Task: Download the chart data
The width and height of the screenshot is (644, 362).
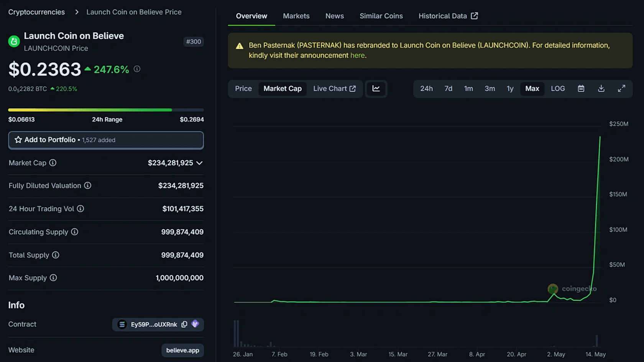Action: click(x=601, y=89)
